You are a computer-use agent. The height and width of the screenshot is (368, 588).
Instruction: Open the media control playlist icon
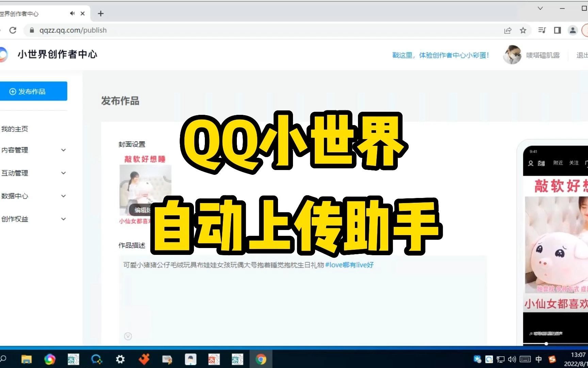pyautogui.click(x=542, y=30)
